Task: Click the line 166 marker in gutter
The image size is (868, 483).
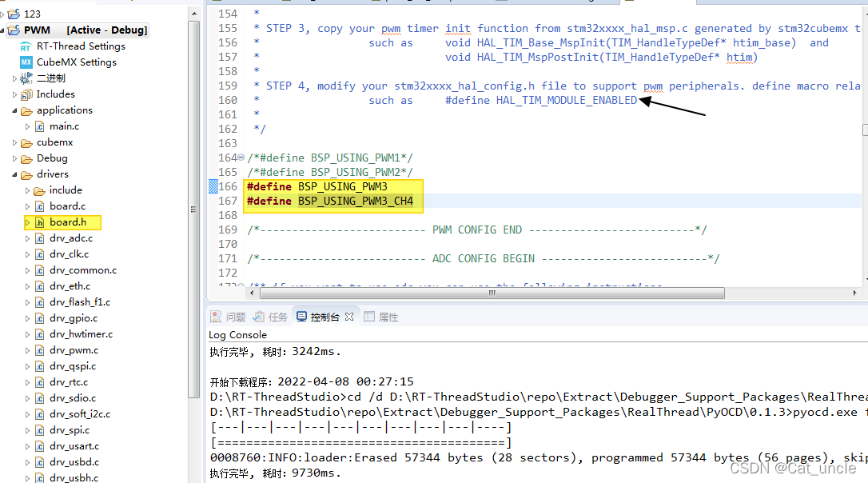Action: (213, 186)
